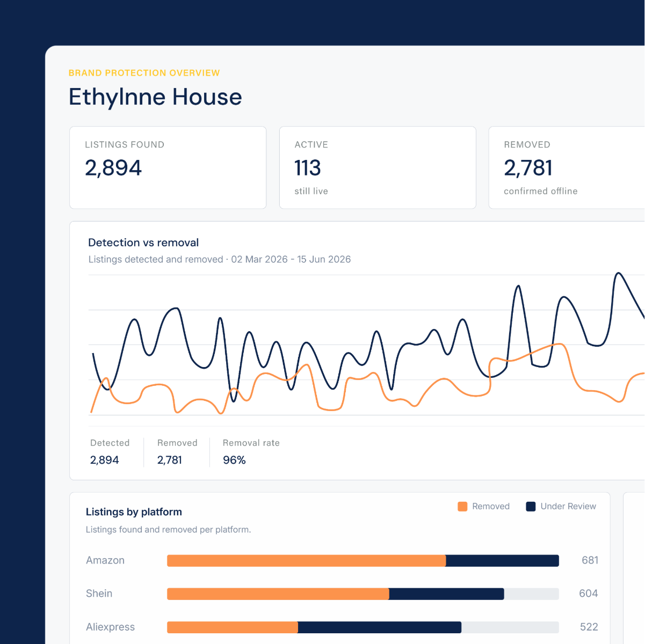This screenshot has width=645, height=644.
Task: Select the Shein platform bar
Action: click(x=363, y=594)
